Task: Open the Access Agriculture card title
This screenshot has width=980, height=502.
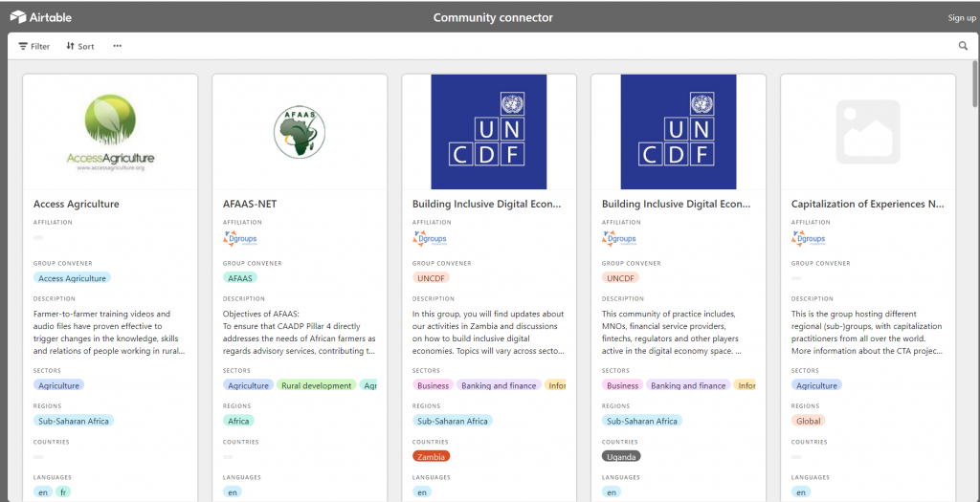Action: tap(77, 205)
